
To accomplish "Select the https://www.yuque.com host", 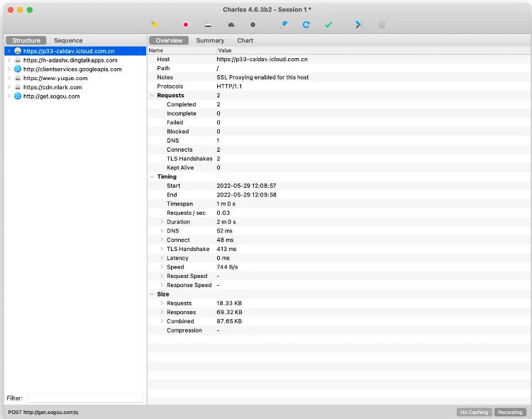I will 55,78.
